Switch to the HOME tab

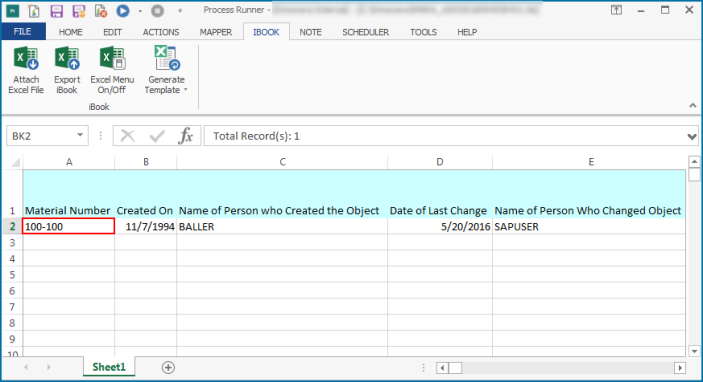coord(70,32)
